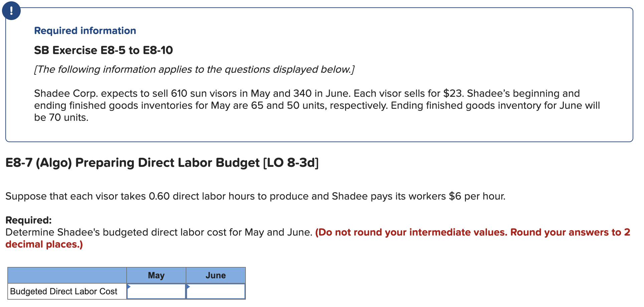644x307 pixels.
Task: Click the empty blue header cell of the table
Action: click(x=67, y=275)
